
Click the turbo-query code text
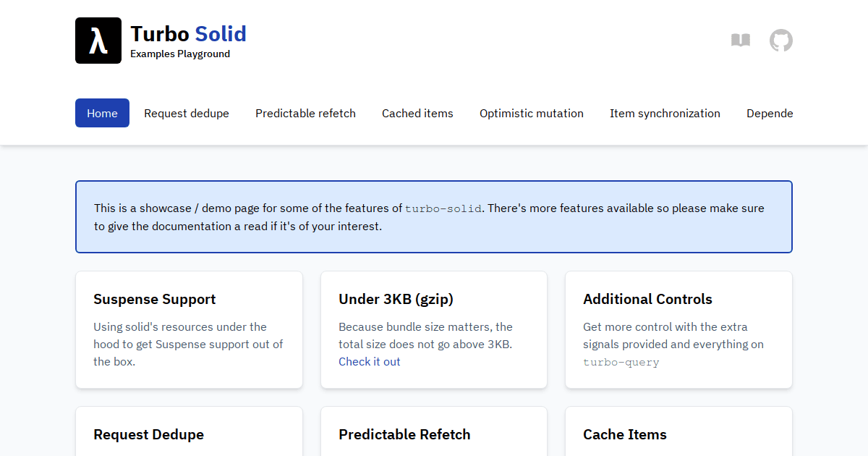point(621,362)
